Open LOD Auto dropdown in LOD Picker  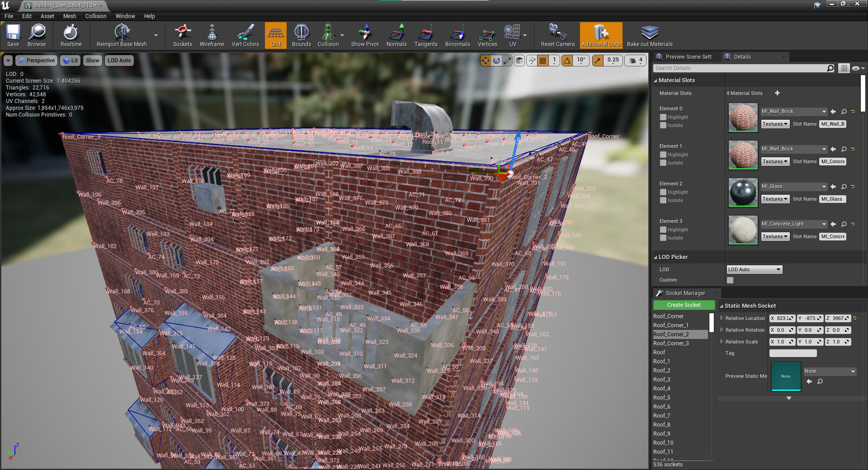pos(754,269)
